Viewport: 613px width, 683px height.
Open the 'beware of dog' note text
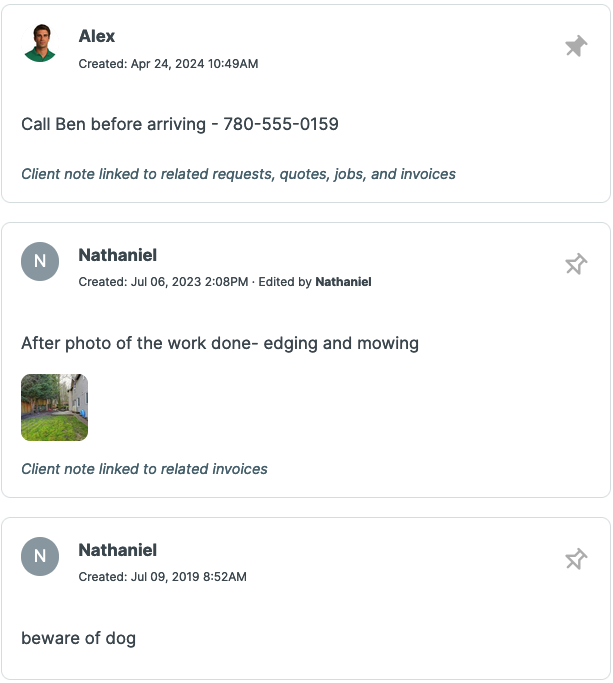coord(78,638)
